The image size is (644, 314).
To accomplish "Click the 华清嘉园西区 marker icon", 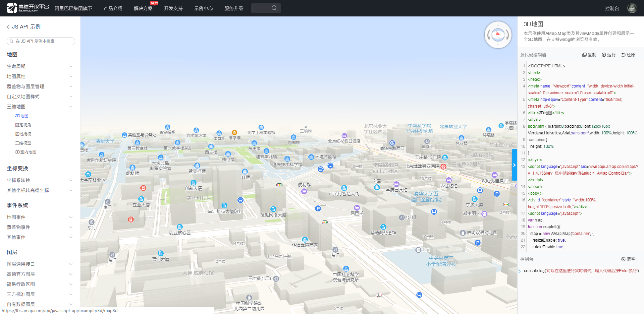I will pos(305,240).
